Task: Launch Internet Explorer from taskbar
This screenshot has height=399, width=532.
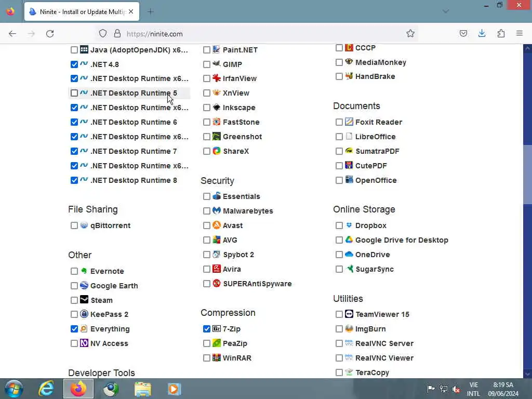Action: tap(46, 389)
